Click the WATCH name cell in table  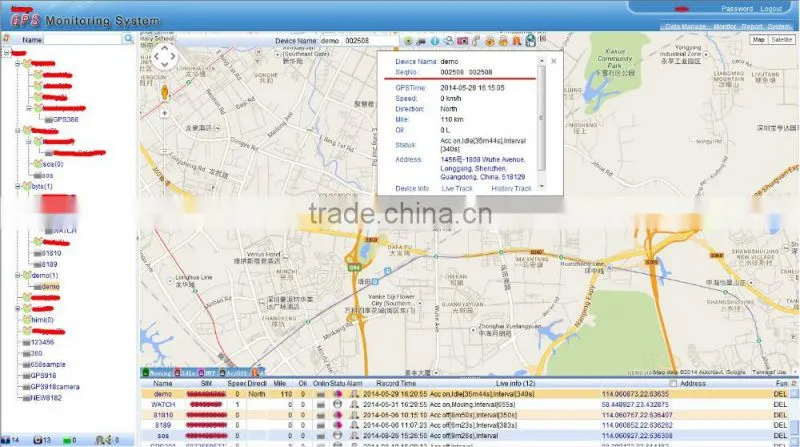[163, 404]
